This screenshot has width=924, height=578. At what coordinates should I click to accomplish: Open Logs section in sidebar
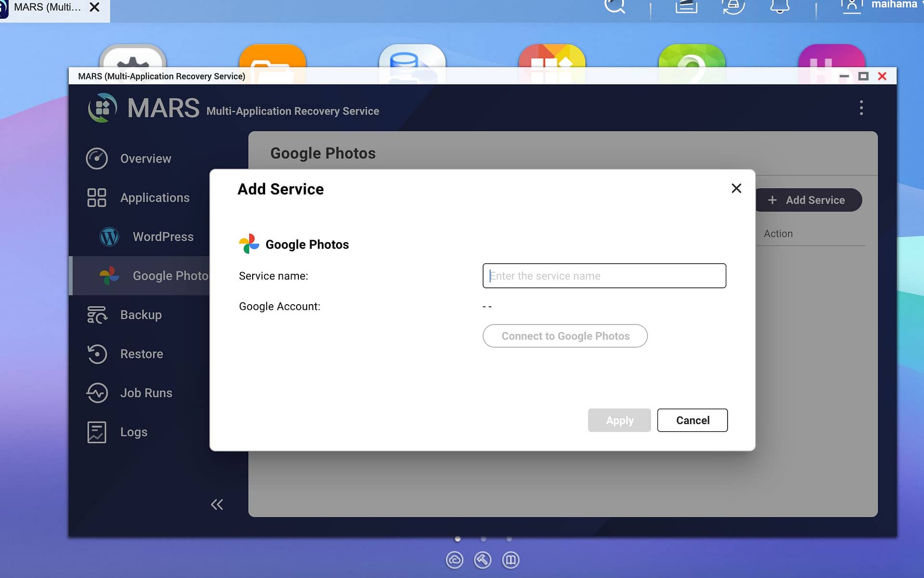tap(134, 432)
